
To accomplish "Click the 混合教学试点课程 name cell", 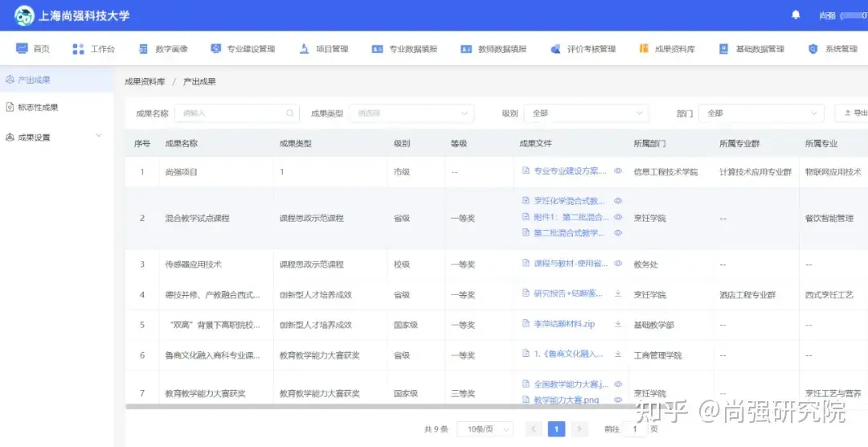I will click(197, 218).
